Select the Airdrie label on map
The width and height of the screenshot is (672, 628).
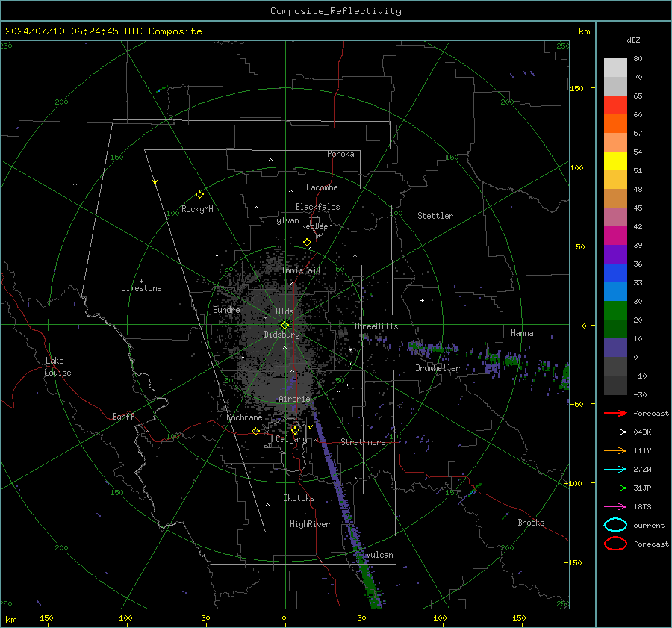pyautogui.click(x=294, y=399)
